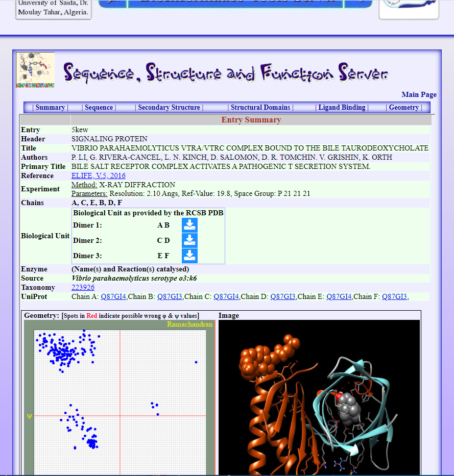Viewport: 454px width, 476px height.
Task: Click the source organism Vibrio parahaemolyticus serotype
Action: pos(134,279)
